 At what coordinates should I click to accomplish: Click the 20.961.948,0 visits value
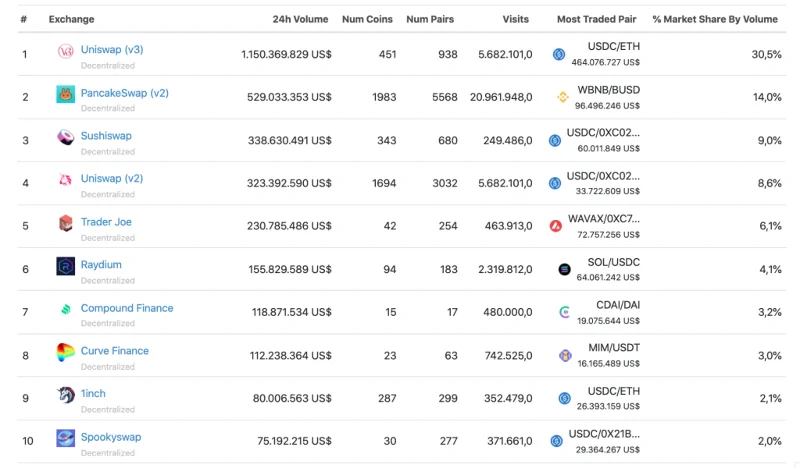point(501,97)
